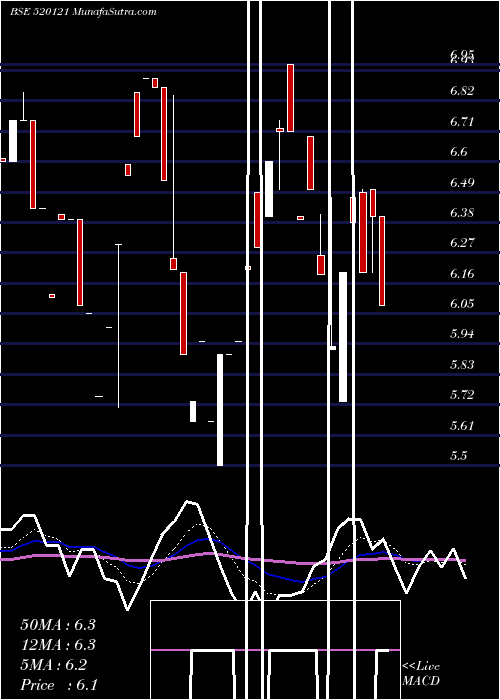The image size is (500, 700).
Task: Click the 5.72 price axis label
Action: click(x=462, y=395)
